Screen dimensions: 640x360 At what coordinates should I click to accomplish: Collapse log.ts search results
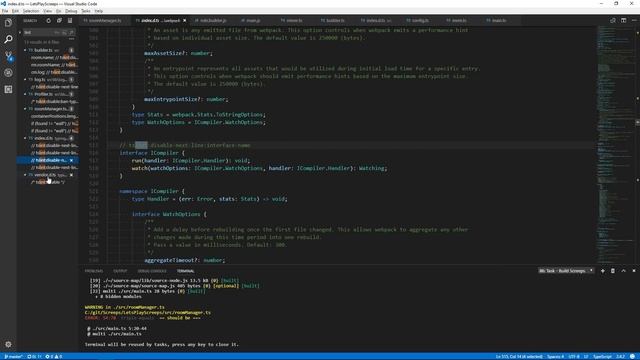25,80
